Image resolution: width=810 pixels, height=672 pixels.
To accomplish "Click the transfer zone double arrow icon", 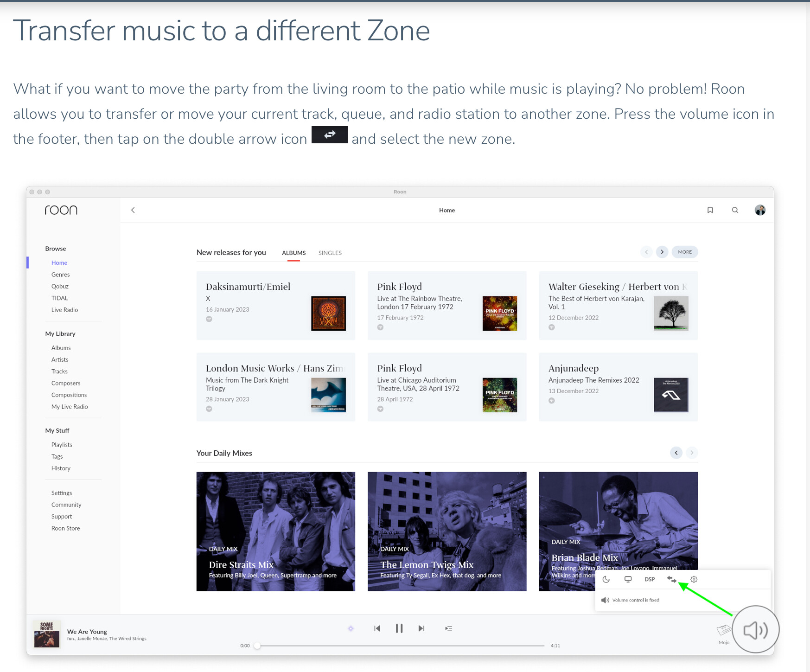I will [x=671, y=579].
